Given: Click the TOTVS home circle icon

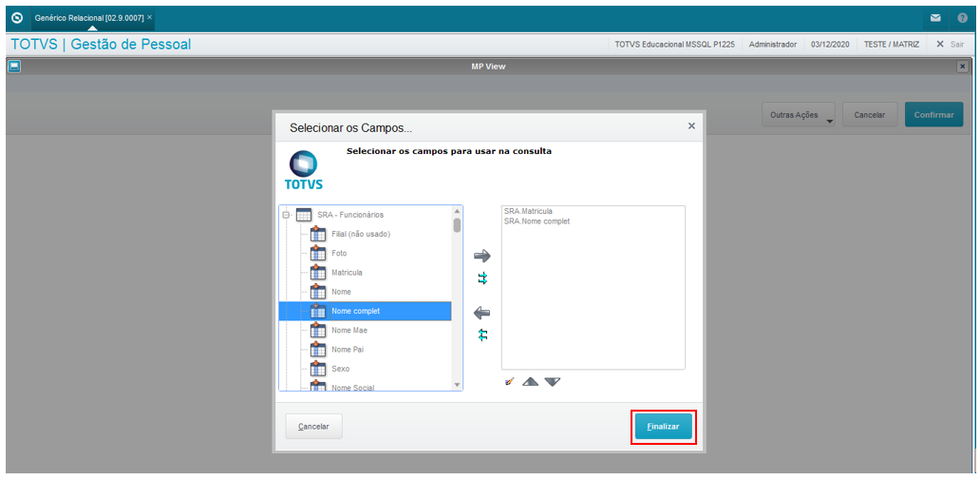Looking at the screenshot, I should (17, 17).
